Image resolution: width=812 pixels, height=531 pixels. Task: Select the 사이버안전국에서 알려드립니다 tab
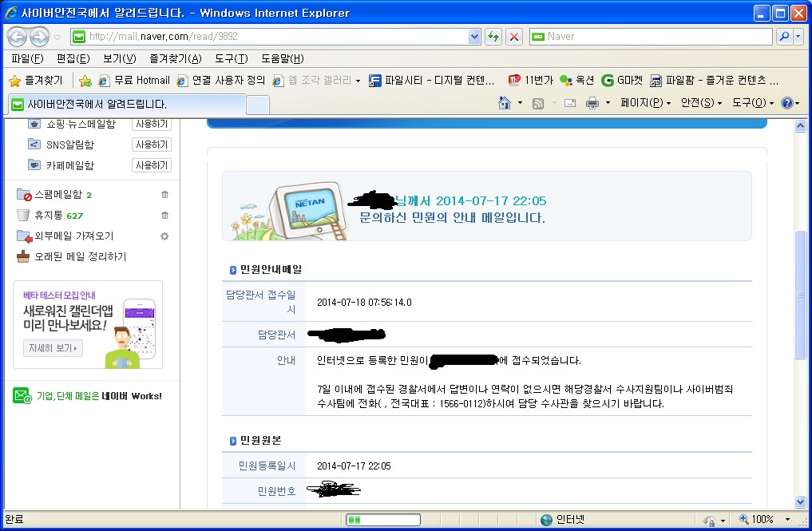(x=124, y=104)
